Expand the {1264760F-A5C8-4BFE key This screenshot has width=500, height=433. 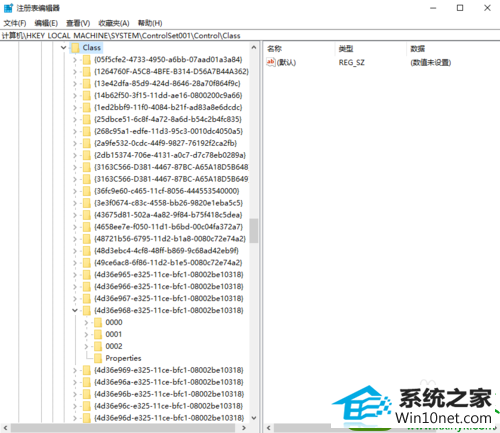(75, 72)
